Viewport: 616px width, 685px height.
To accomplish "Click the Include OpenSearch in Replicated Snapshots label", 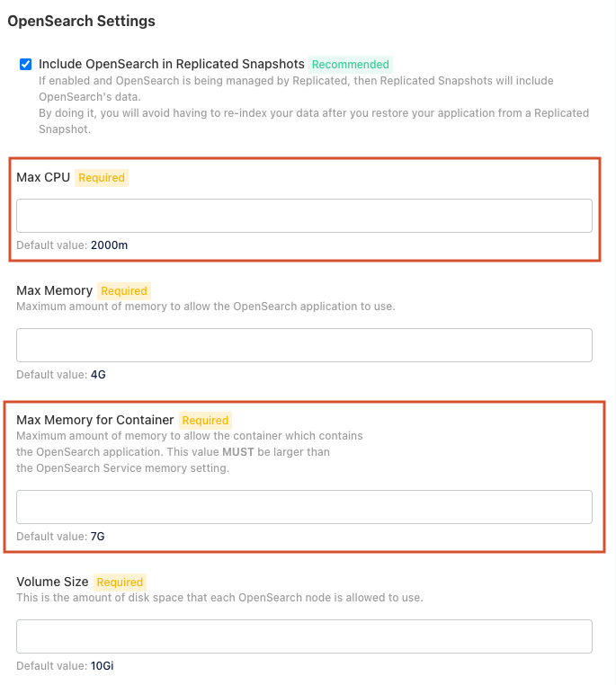I will (x=171, y=64).
